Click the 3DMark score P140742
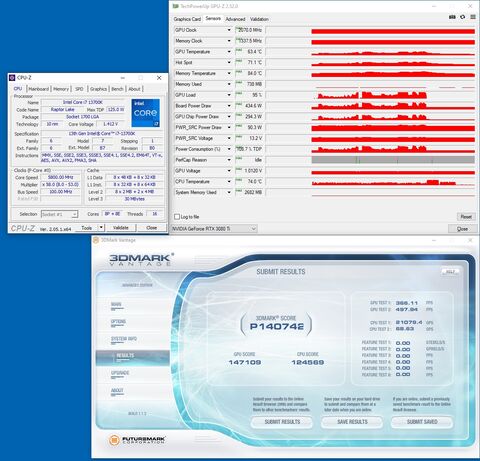 (x=277, y=326)
